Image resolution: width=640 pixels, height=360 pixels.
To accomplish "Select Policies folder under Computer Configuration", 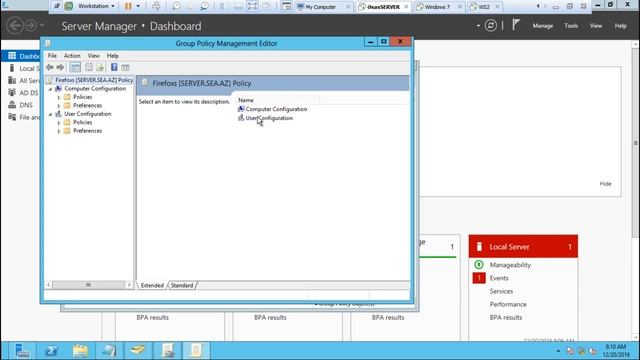I will click(x=82, y=97).
